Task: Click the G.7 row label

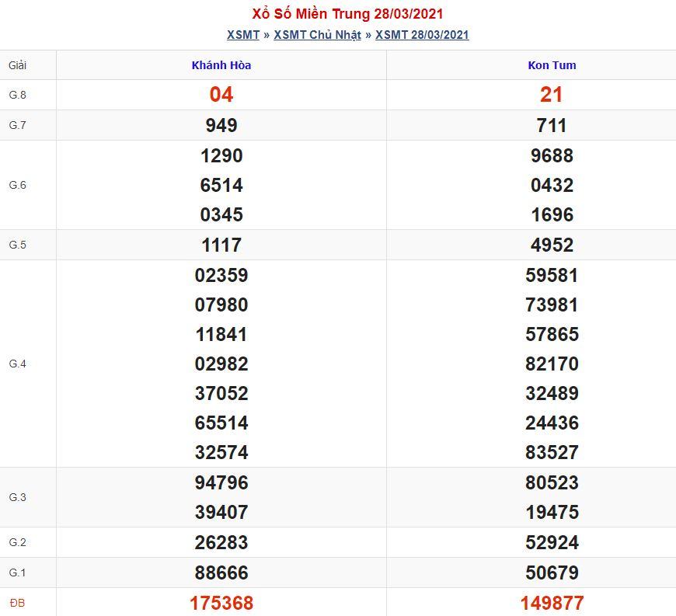Action: pyautogui.click(x=17, y=125)
